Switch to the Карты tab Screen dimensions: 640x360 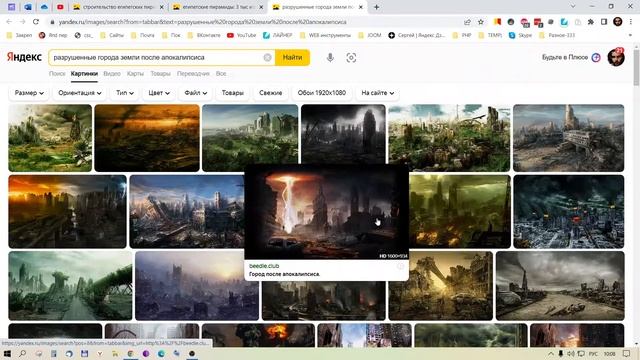[x=135, y=74]
